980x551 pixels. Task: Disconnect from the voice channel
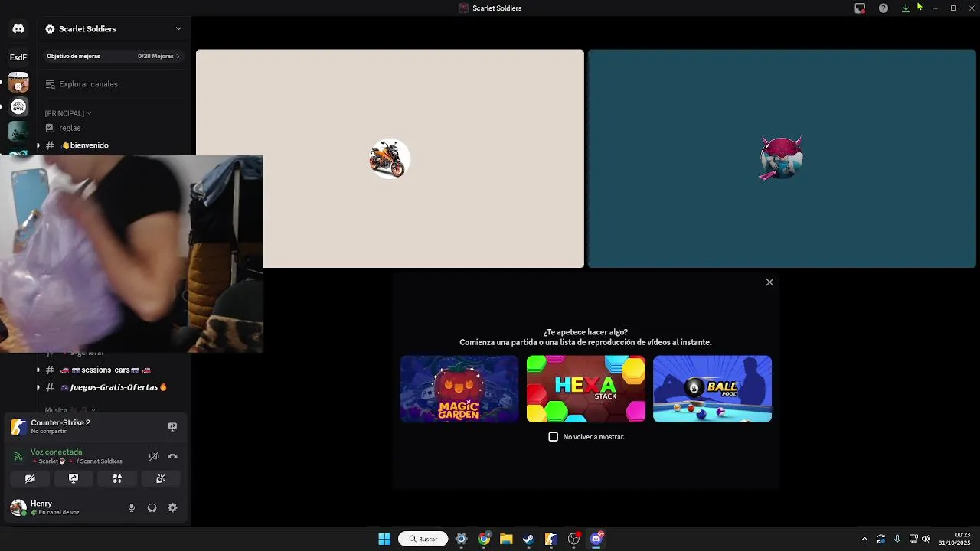point(172,456)
